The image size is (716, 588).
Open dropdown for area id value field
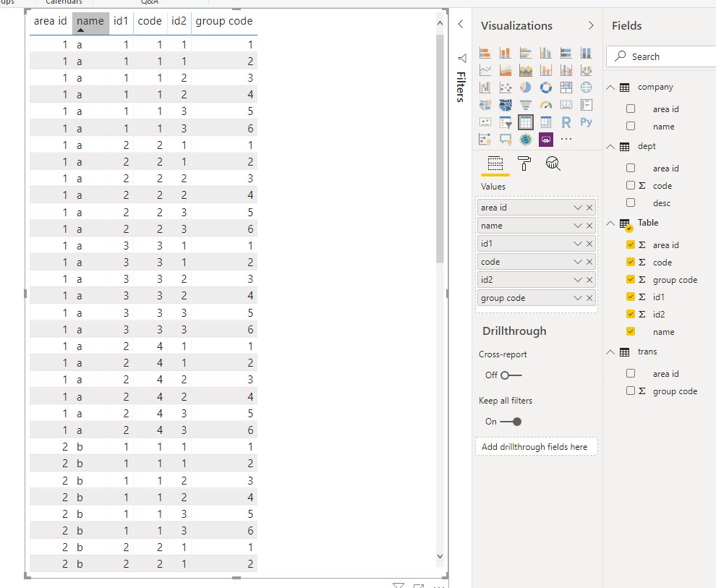[x=578, y=208]
